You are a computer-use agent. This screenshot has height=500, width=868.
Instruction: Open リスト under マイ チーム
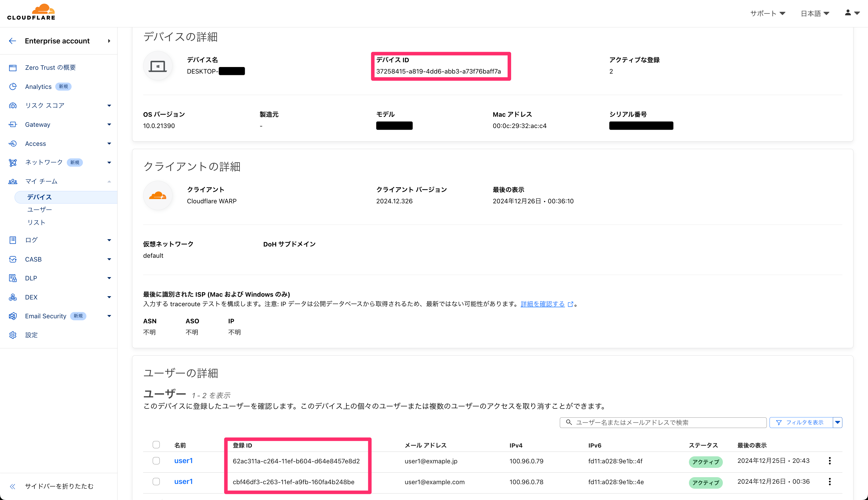[36, 223]
